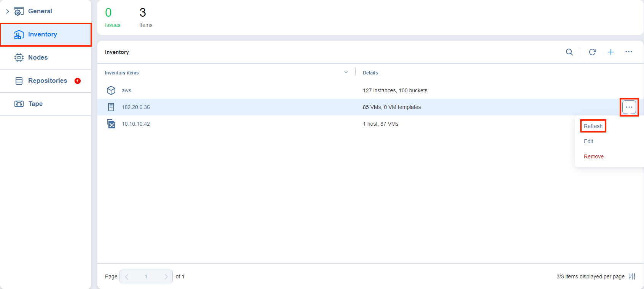Choose Edit in the context menu

point(588,141)
